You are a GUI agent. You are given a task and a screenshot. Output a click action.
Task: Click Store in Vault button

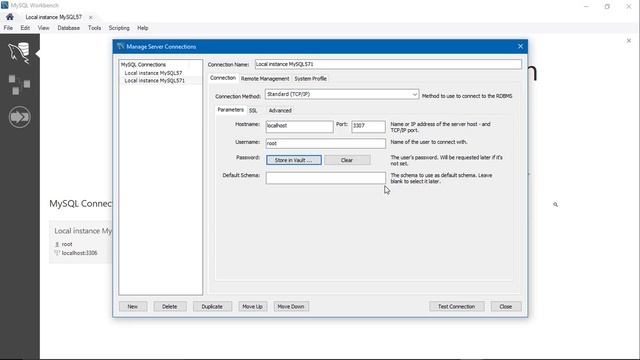[x=294, y=160]
